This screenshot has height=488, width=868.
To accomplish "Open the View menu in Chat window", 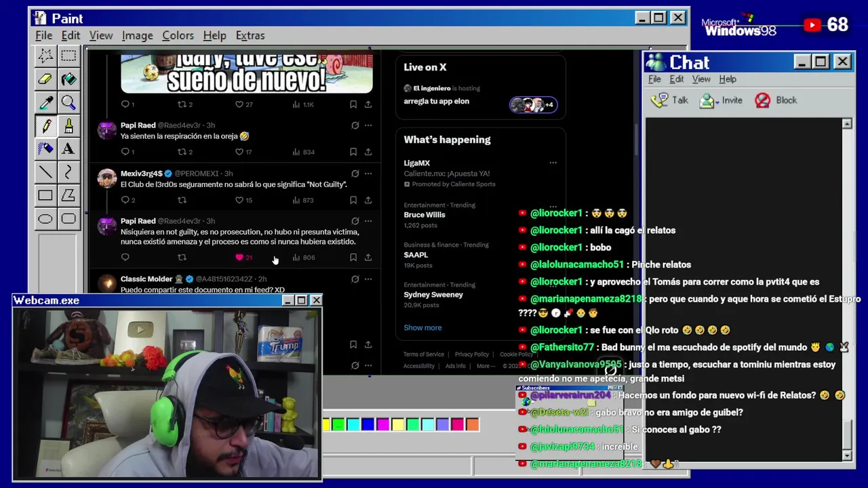I will point(701,79).
